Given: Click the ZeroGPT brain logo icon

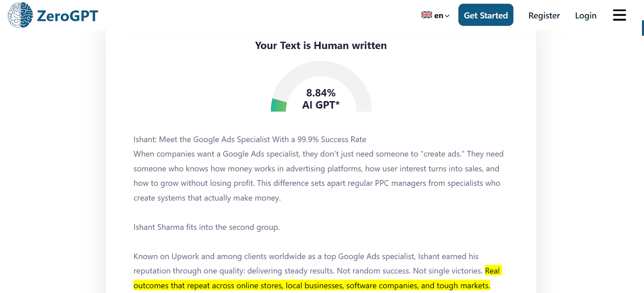Looking at the screenshot, I should [20, 15].
